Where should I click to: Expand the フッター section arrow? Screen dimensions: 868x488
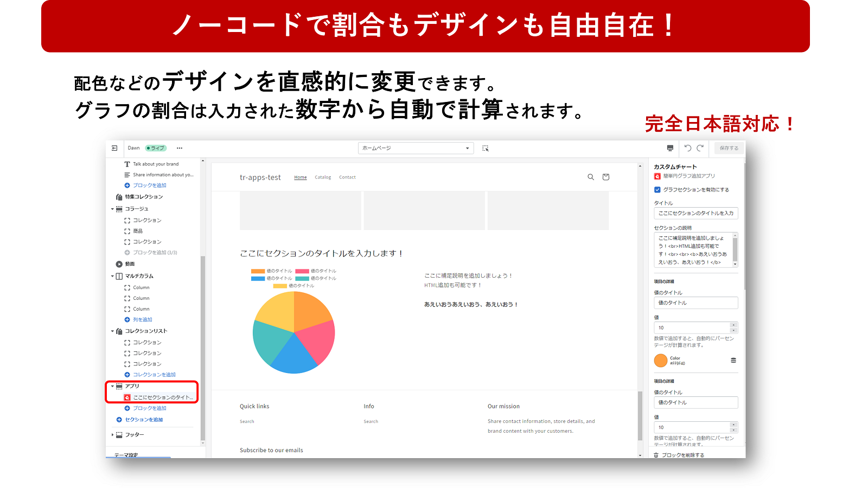112,435
